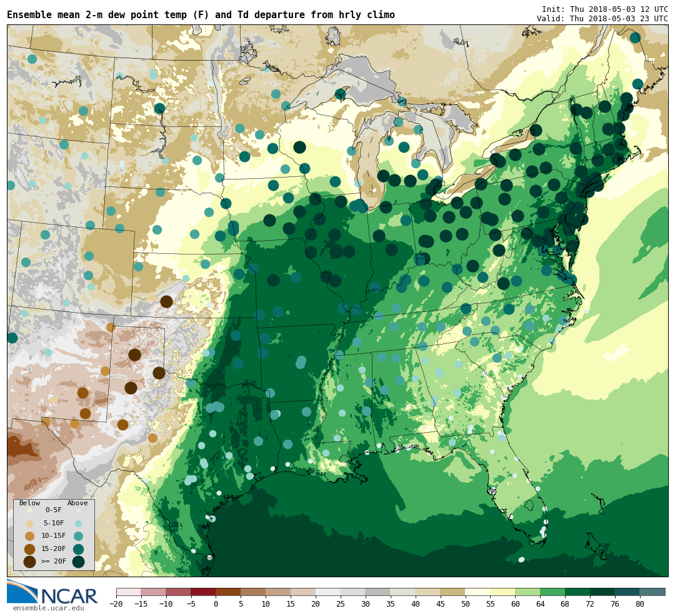Click the '32'-adjacent '30' colorbar tick label
This screenshot has height=616, width=675.
pyautogui.click(x=366, y=604)
